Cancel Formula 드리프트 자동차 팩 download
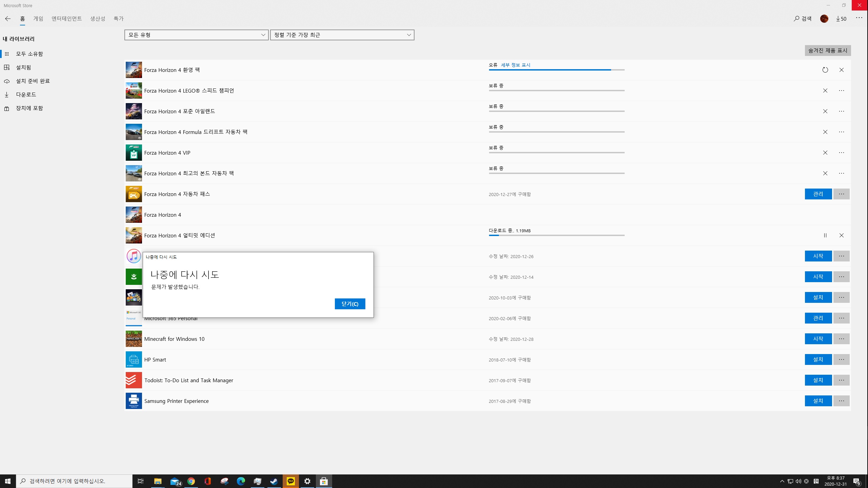Screen dimensions: 868x488 click(825, 132)
